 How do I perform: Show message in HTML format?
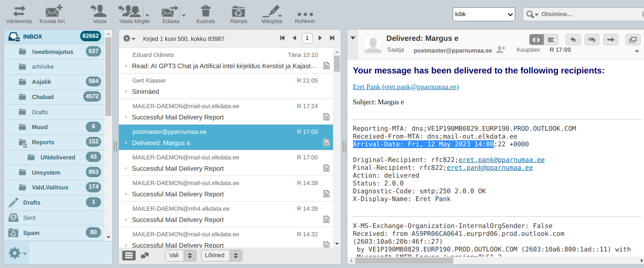[536, 40]
